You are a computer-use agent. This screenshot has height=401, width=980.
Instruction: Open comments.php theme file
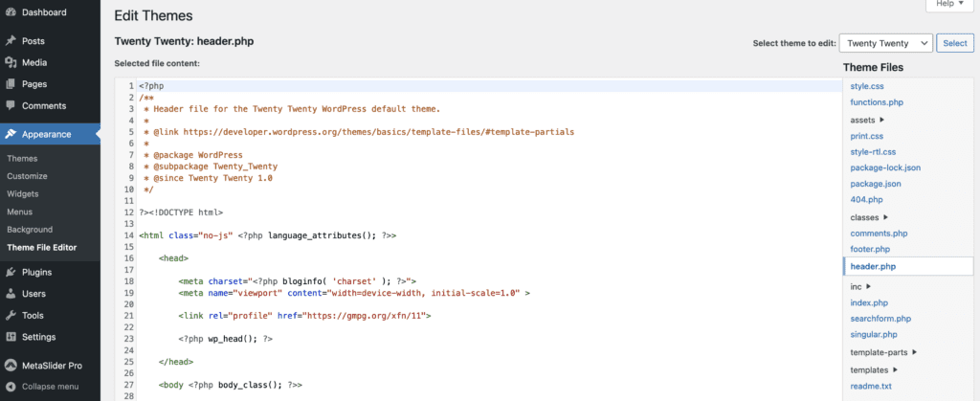[x=879, y=233]
